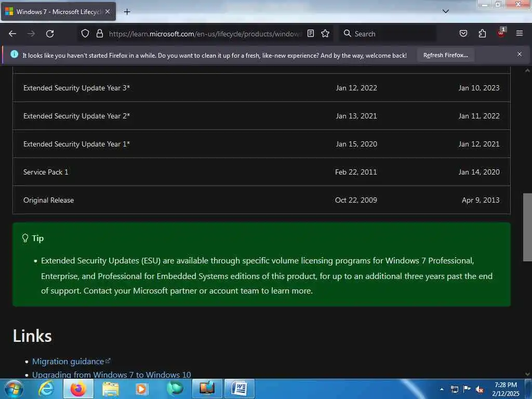Open the monitor app icon on taskbar
The width and height of the screenshot is (532, 399).
[x=207, y=389]
